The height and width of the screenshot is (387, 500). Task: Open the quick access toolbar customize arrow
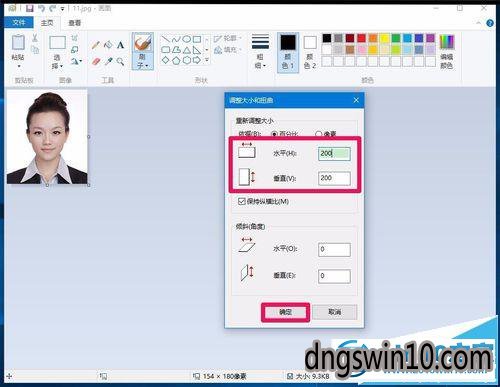tap(62, 9)
